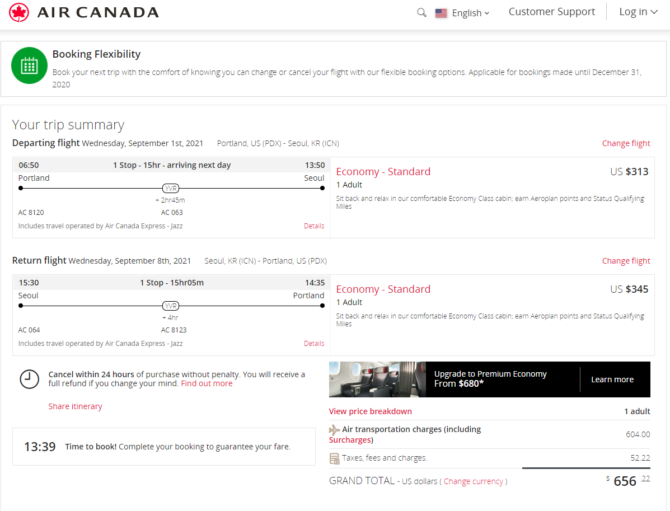Click the 52.22 taxes amount
Viewport: 670px width, 511px height.
640,458
